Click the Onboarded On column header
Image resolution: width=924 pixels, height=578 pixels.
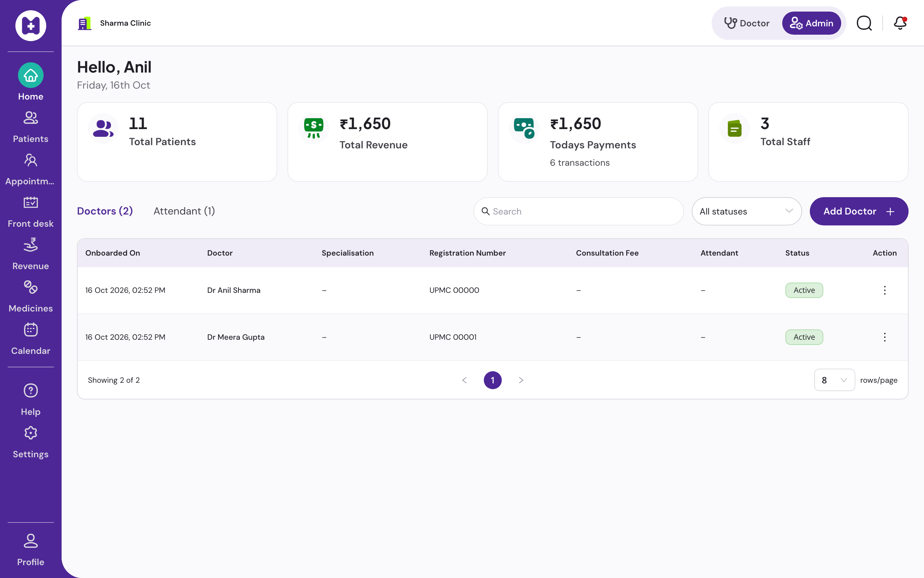pos(113,253)
